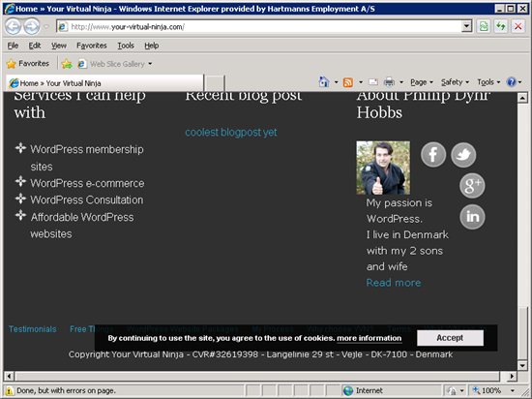Open the Favorites star button
Image resolution: width=532 pixels, height=399 pixels.
coord(28,64)
